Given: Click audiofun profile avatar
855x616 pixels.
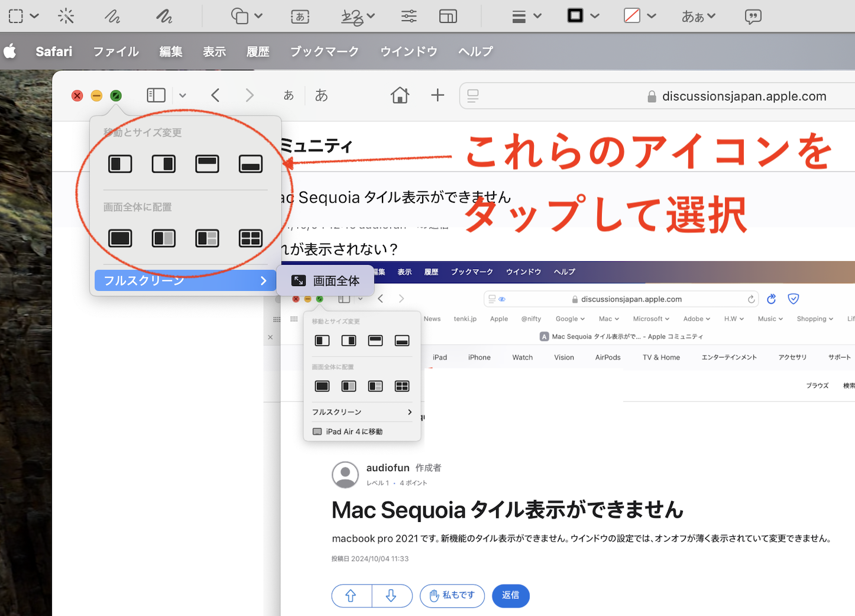Looking at the screenshot, I should (345, 475).
